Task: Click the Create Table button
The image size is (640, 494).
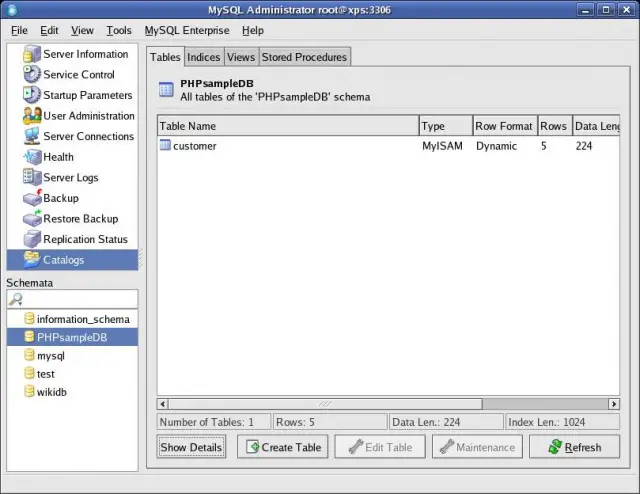Action: coord(283,447)
